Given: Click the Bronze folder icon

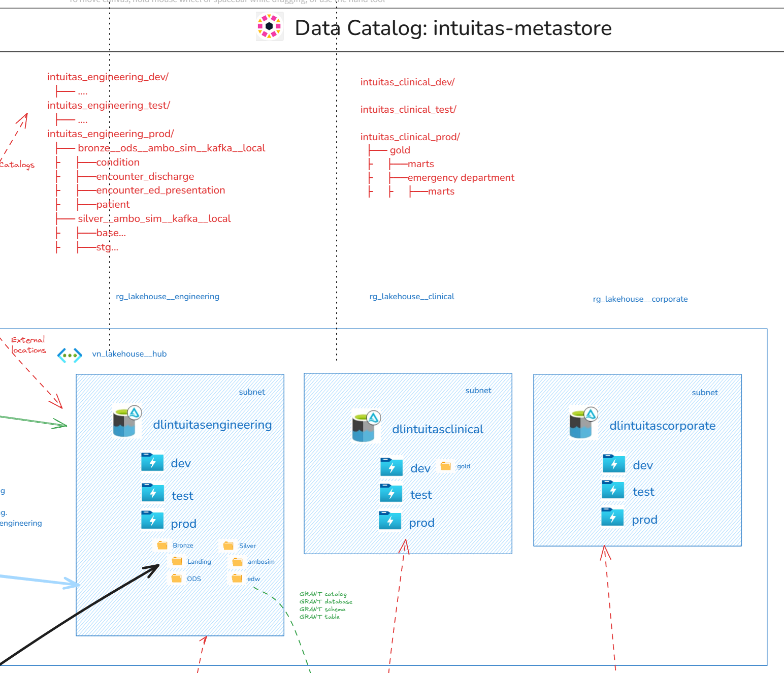Looking at the screenshot, I should [x=162, y=545].
